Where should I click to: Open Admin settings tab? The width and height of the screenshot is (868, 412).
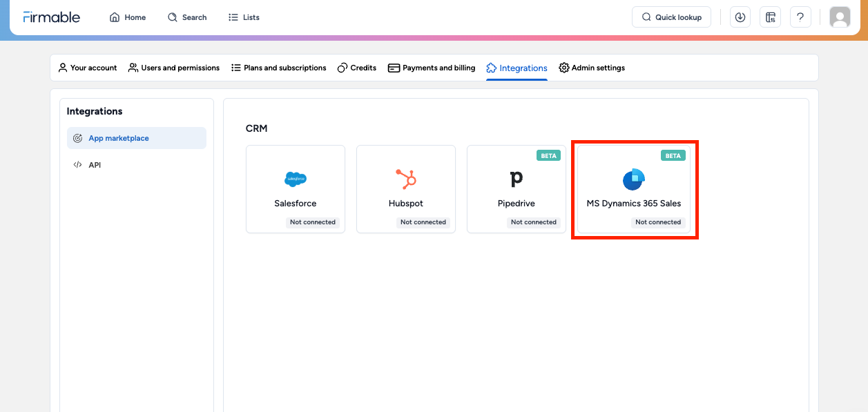point(592,68)
